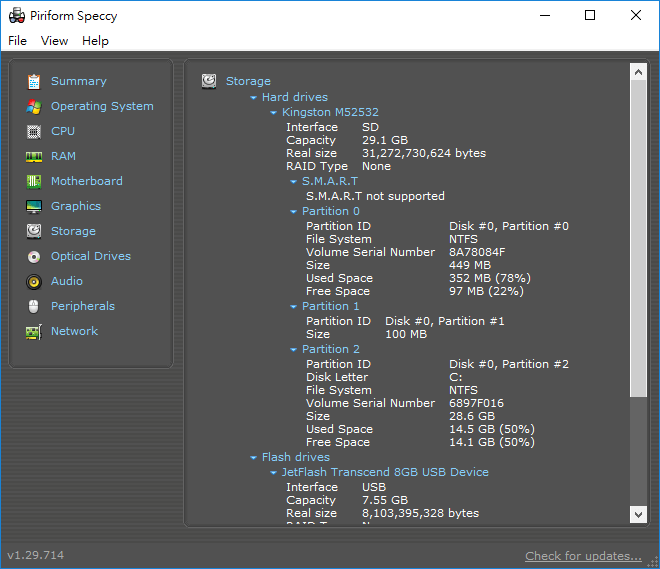
Task: Click the CPU chip icon
Action: 34,131
